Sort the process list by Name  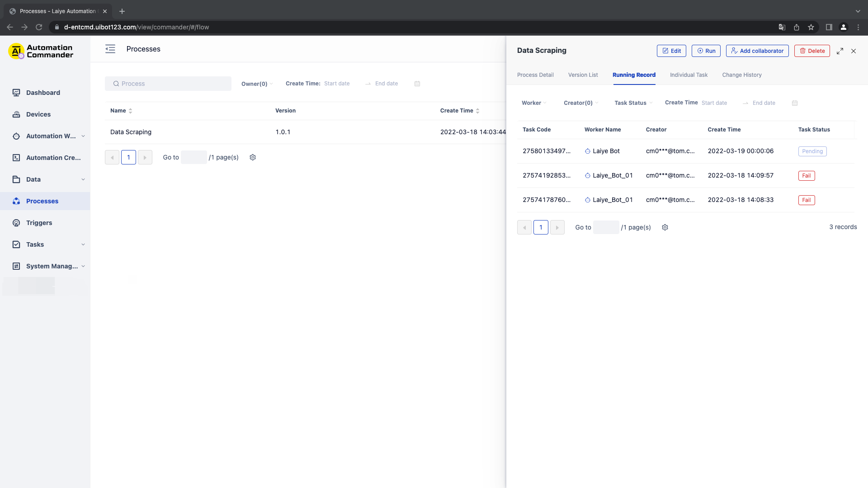130,111
